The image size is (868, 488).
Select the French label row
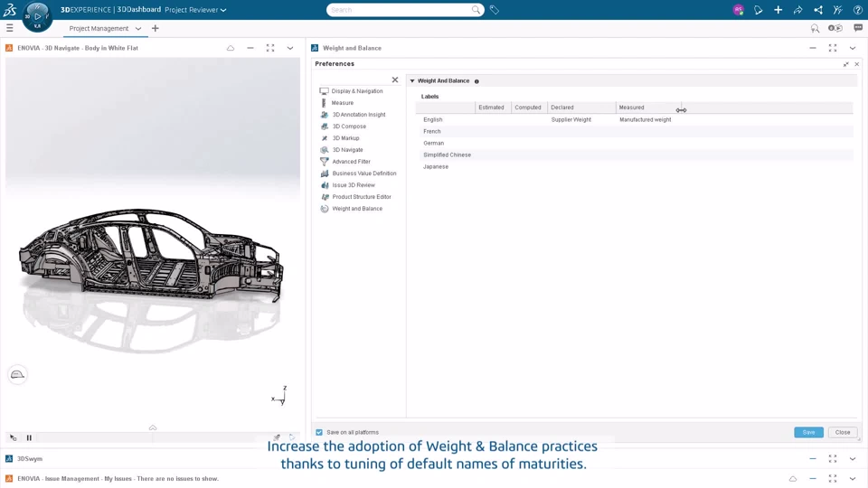click(x=634, y=131)
